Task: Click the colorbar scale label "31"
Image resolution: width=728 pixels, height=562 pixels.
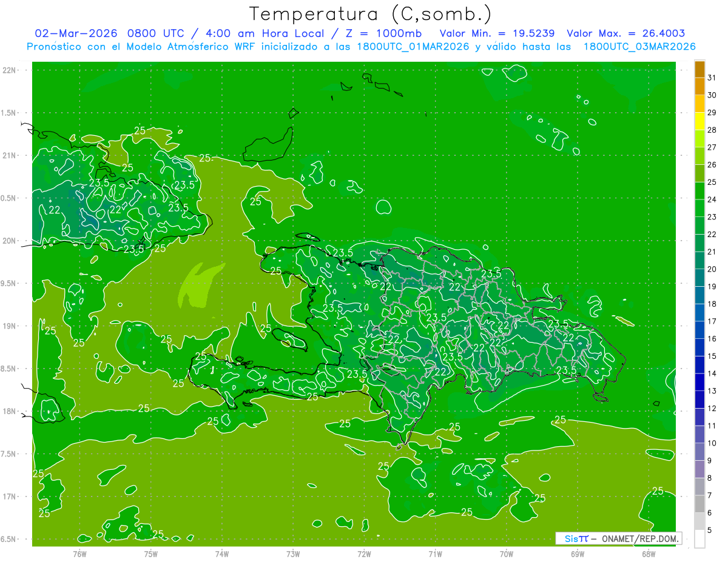Action: [x=712, y=78]
